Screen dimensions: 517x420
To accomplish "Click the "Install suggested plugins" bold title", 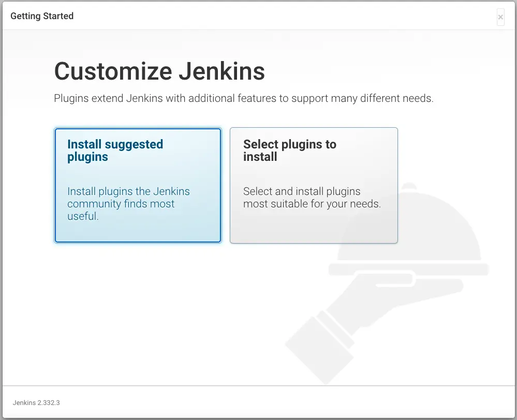I will click(115, 151).
